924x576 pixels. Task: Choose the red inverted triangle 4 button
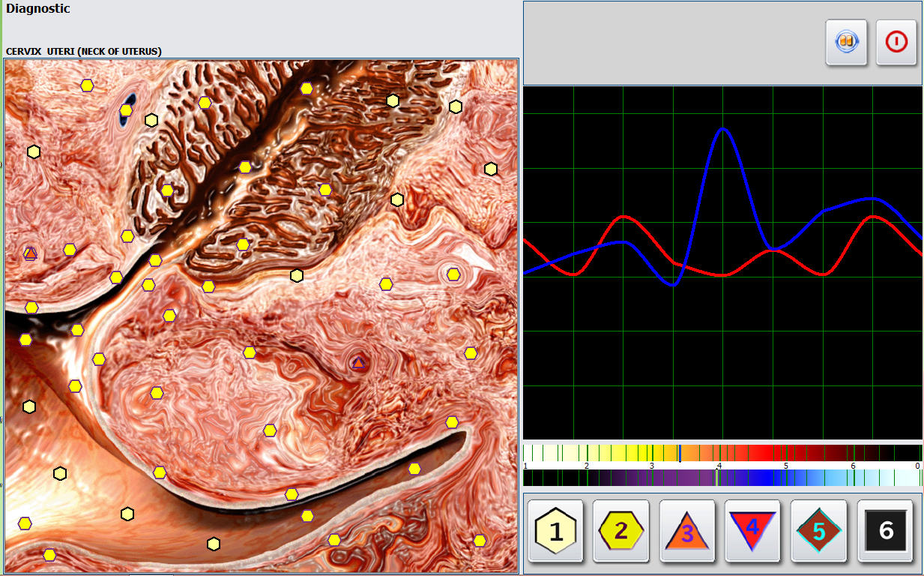(x=753, y=529)
